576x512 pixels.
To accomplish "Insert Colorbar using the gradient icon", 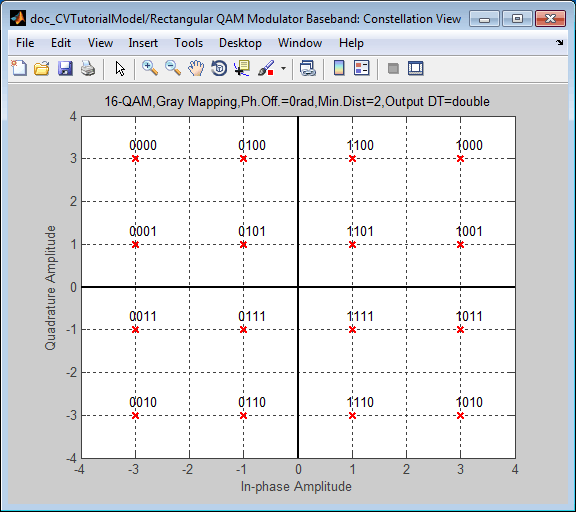I will click(339, 68).
